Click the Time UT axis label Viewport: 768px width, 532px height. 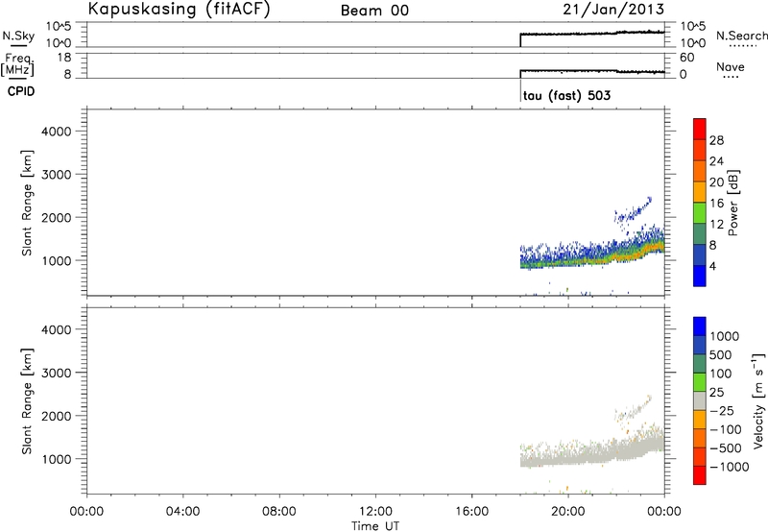pos(375,526)
